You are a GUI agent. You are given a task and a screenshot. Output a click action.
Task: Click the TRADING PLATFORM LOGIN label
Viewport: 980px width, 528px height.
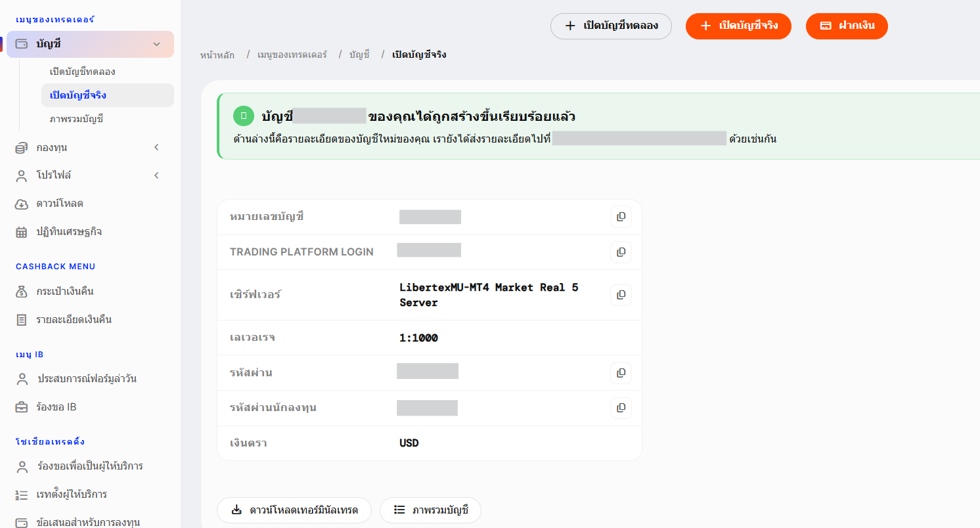(301, 252)
